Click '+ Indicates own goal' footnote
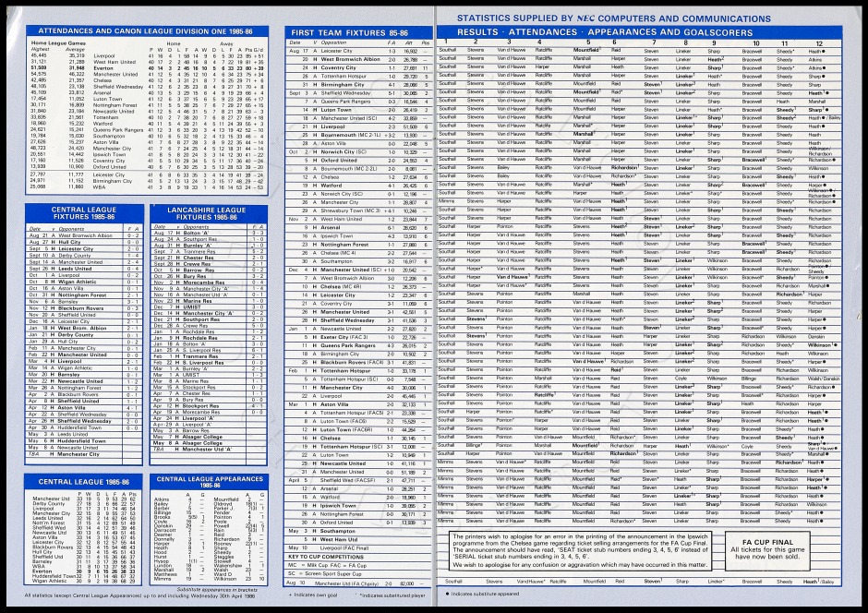This screenshot has height=613, width=868. (314, 595)
